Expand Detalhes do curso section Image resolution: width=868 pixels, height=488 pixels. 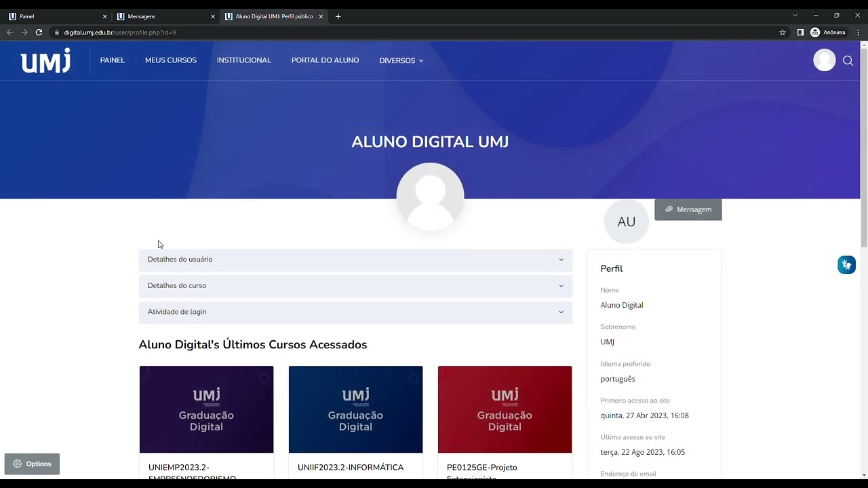pyautogui.click(x=355, y=286)
